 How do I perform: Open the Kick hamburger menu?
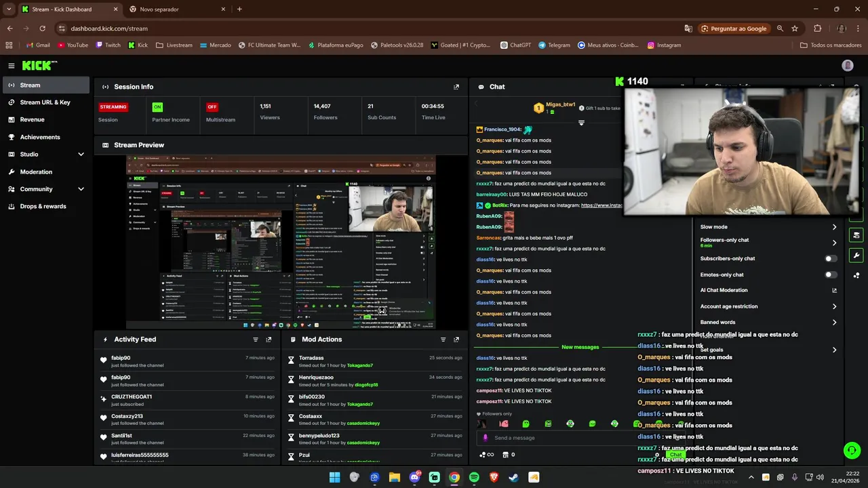click(x=12, y=66)
